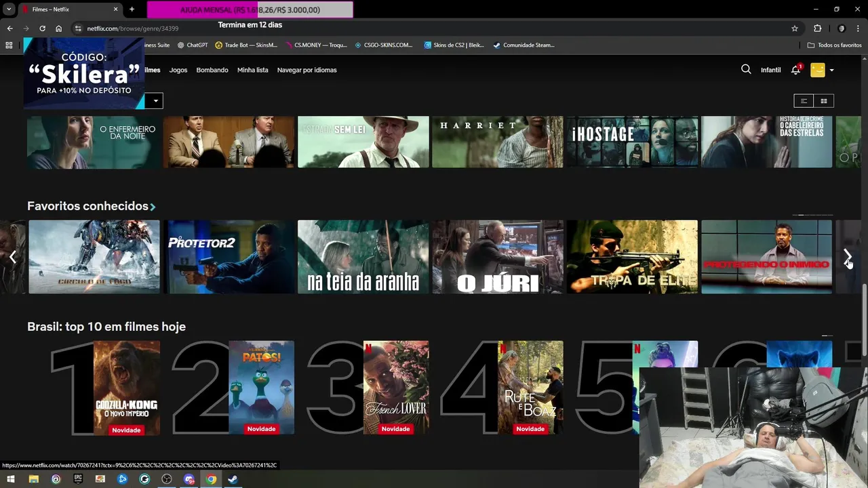The image size is (868, 488).
Task: Open the notifications bell
Action: pos(796,70)
